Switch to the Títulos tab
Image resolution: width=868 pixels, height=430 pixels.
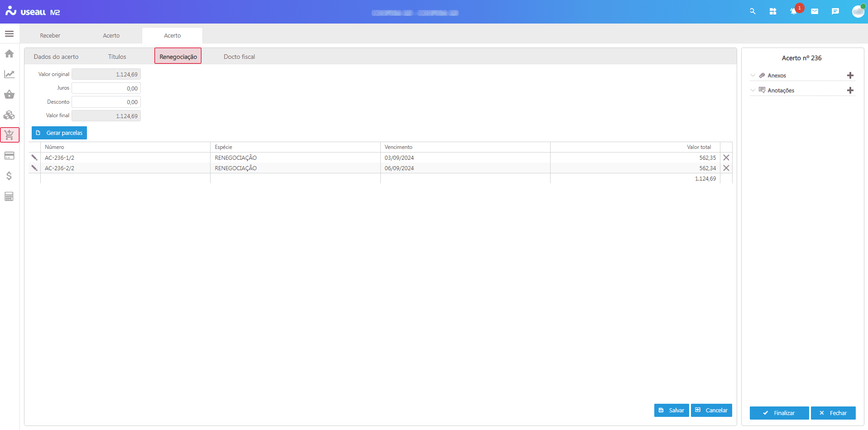point(117,57)
